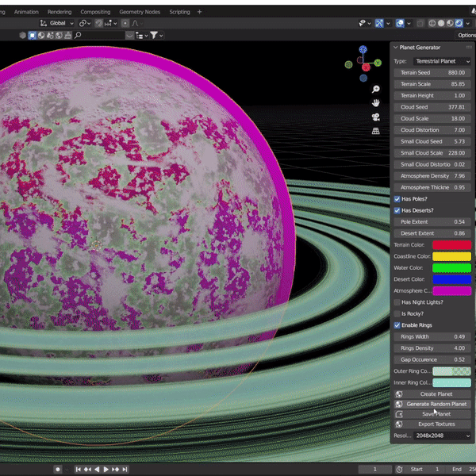Viewport: 476px width, 476px height.
Task: Jump to previous keyframe
Action: pos(87,470)
